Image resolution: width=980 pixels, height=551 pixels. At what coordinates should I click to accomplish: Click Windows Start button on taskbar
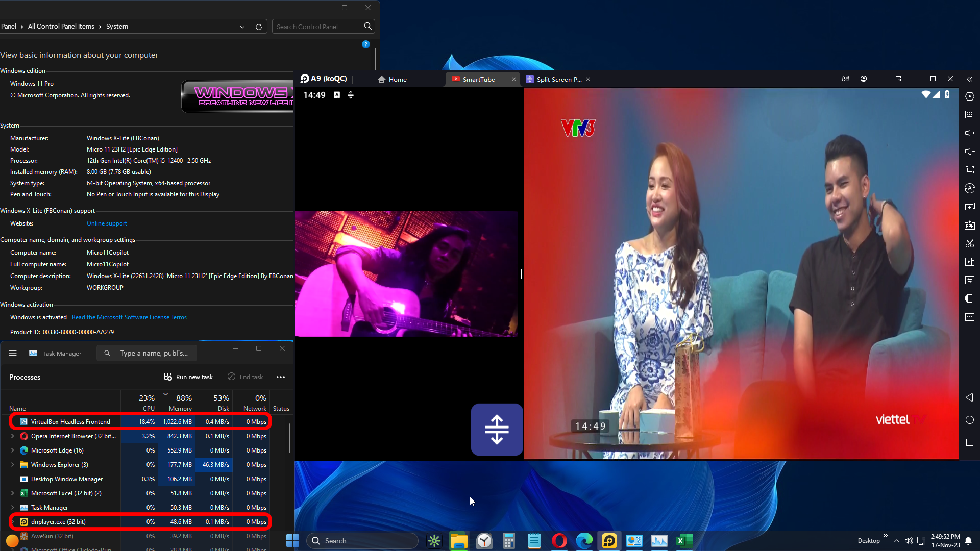pyautogui.click(x=292, y=541)
